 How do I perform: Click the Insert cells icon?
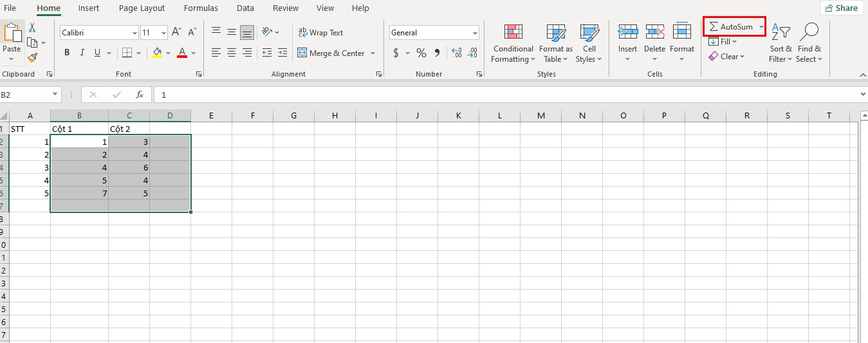628,31
